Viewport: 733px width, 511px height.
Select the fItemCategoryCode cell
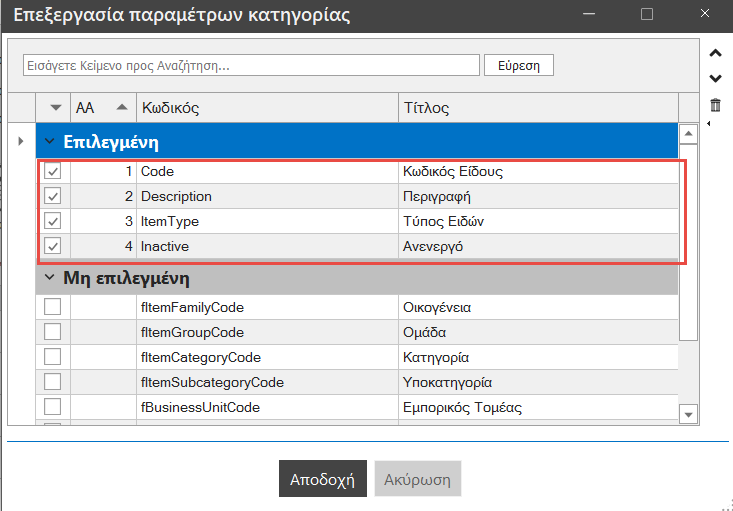tap(267, 357)
